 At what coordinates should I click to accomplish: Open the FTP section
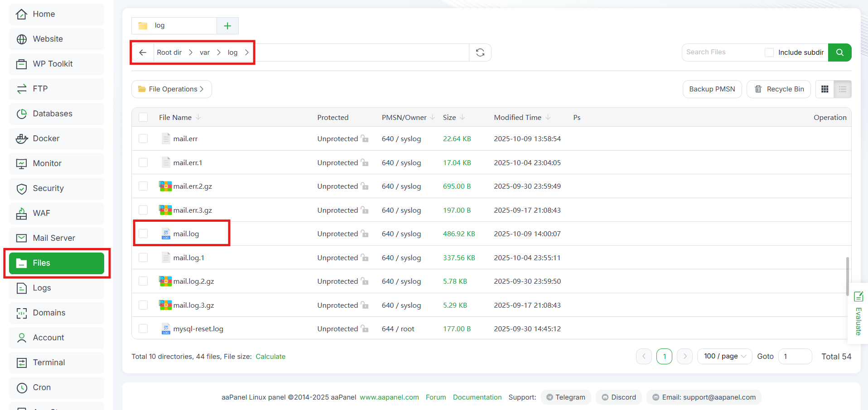pyautogui.click(x=57, y=89)
